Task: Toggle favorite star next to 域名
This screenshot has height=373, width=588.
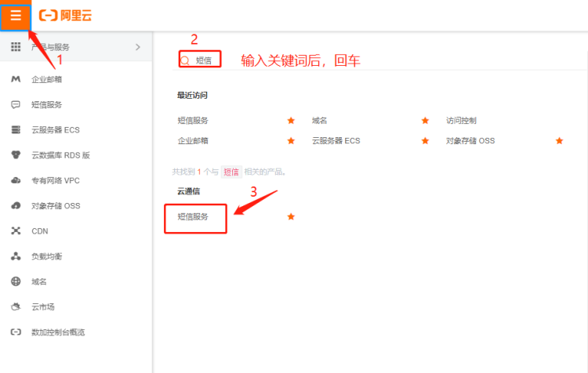Action: pos(425,121)
